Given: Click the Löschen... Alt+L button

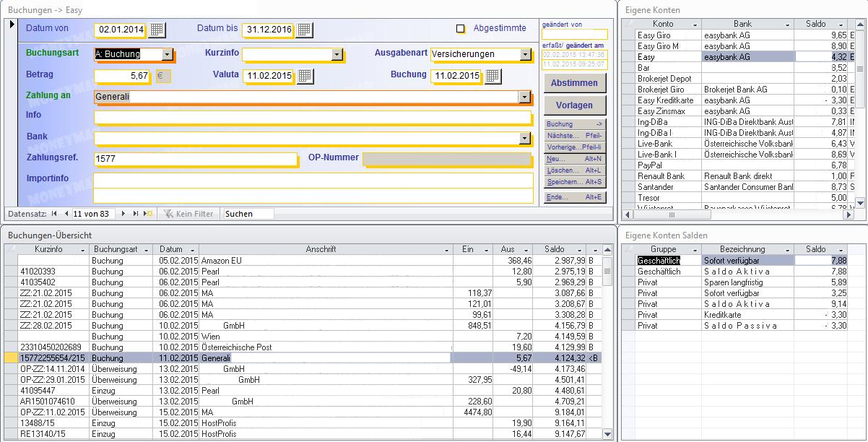Looking at the screenshot, I should (574, 170).
